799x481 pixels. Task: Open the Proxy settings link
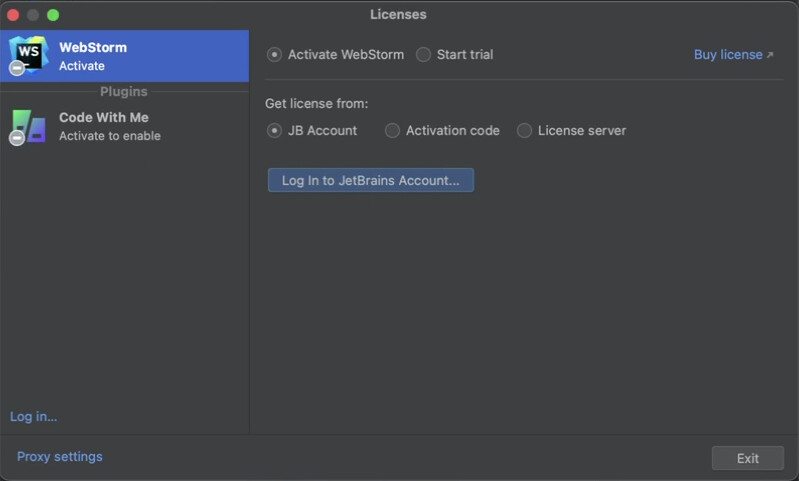(x=60, y=457)
